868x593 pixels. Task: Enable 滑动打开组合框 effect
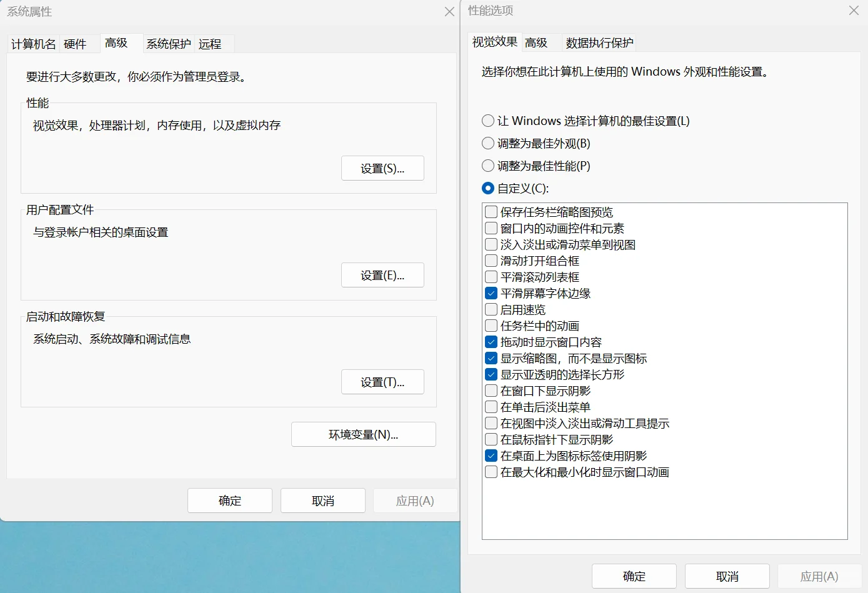(x=491, y=261)
